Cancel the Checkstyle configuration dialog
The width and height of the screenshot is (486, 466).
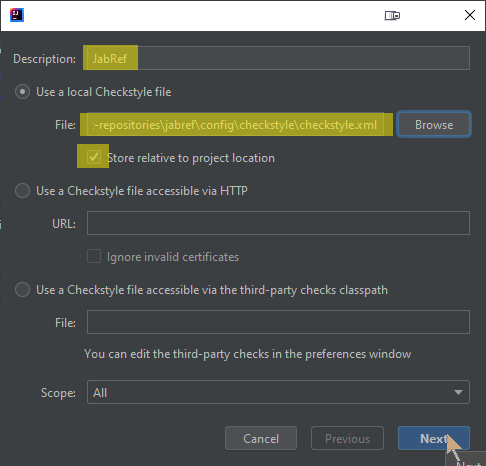(261, 438)
